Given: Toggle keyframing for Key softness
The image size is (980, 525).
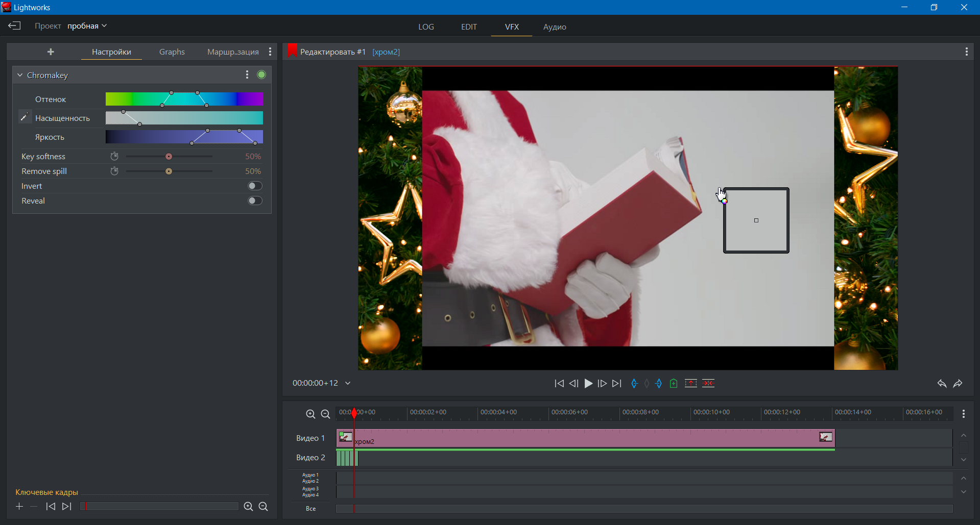Looking at the screenshot, I should pos(114,156).
